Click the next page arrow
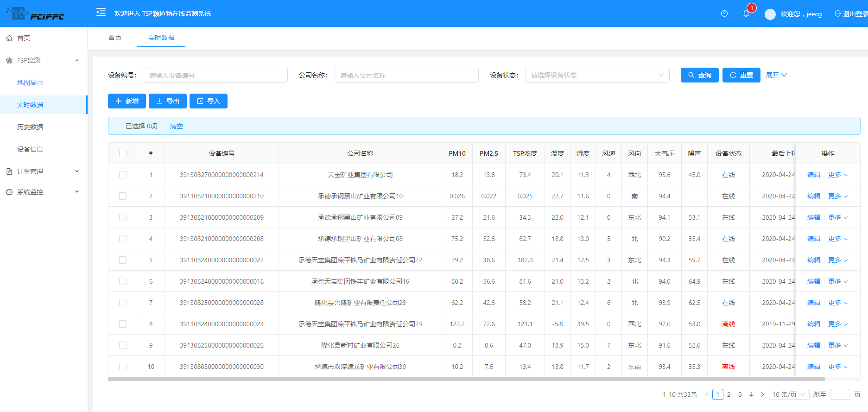Viewport: 868px width, 412px height. click(762, 394)
